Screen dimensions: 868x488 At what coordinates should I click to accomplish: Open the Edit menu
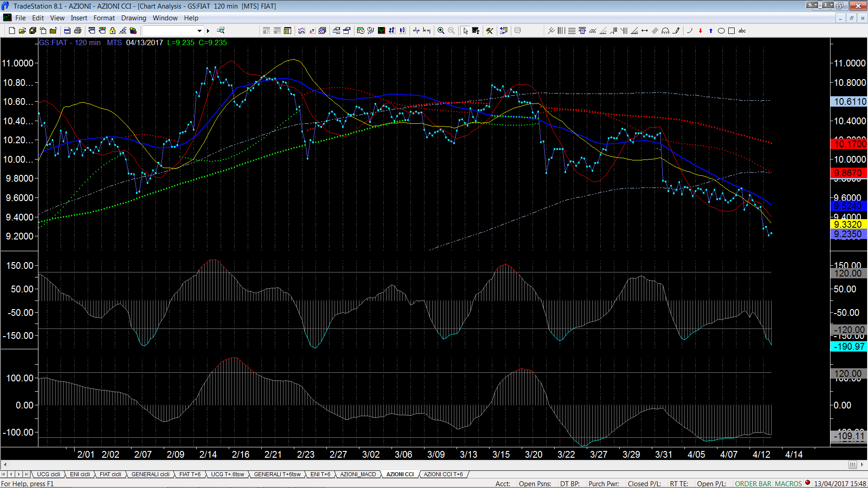[x=38, y=18]
